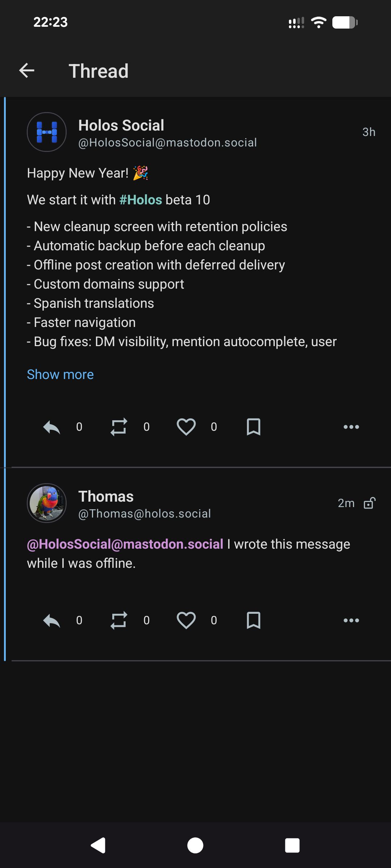Viewport: 391px width, 868px height.
Task: Tap the unlocked visibility icon on Thomas's post
Action: tap(369, 503)
